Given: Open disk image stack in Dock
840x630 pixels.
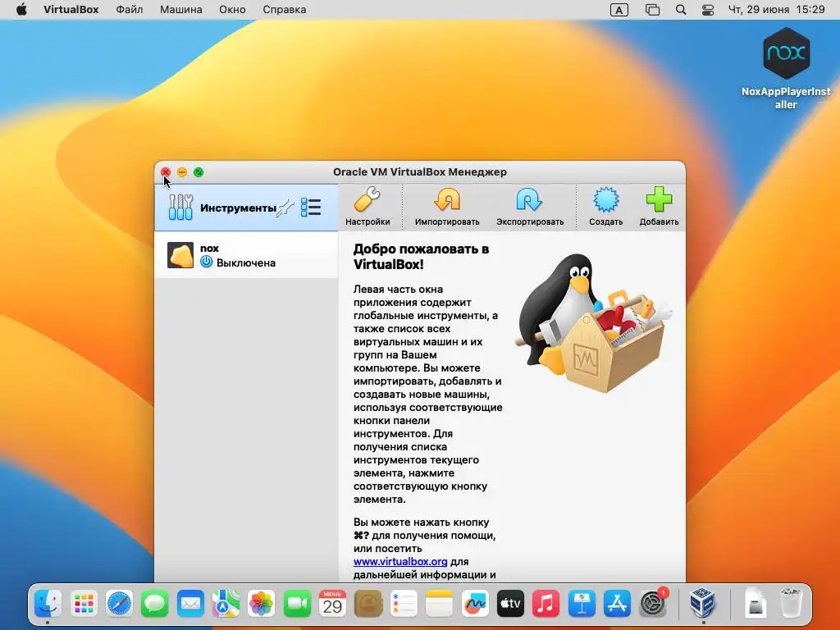Looking at the screenshot, I should pyautogui.click(x=755, y=605).
